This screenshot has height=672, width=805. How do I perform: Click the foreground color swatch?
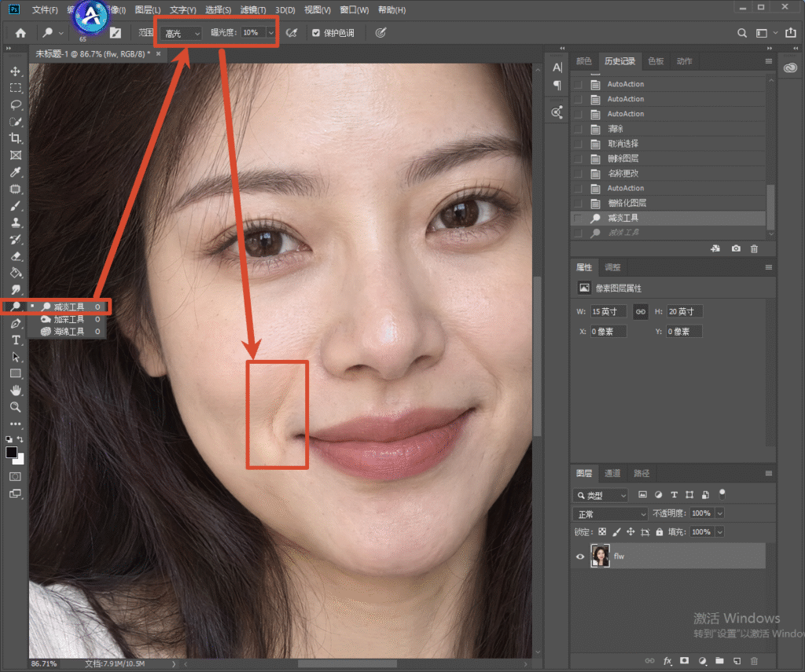11,452
